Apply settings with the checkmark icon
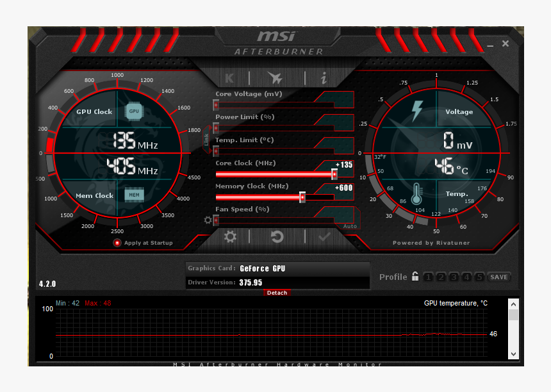551x392 pixels. click(324, 237)
